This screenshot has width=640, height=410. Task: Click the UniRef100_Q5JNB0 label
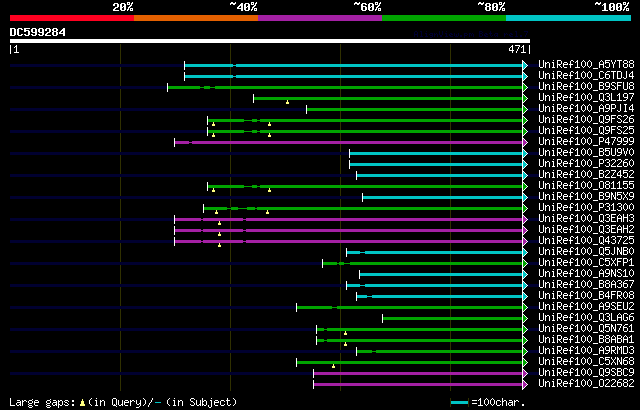coord(586,252)
